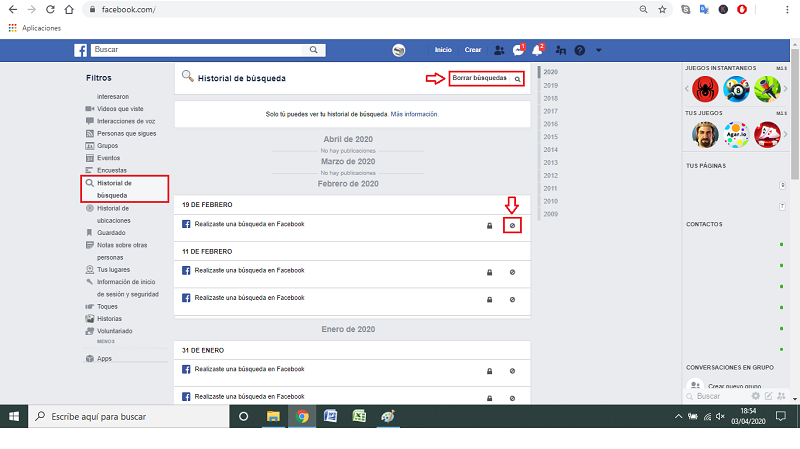Image resolution: width=800 pixels, height=449 pixels.
Task: Jump to year 2019 in timeline
Action: (551, 85)
